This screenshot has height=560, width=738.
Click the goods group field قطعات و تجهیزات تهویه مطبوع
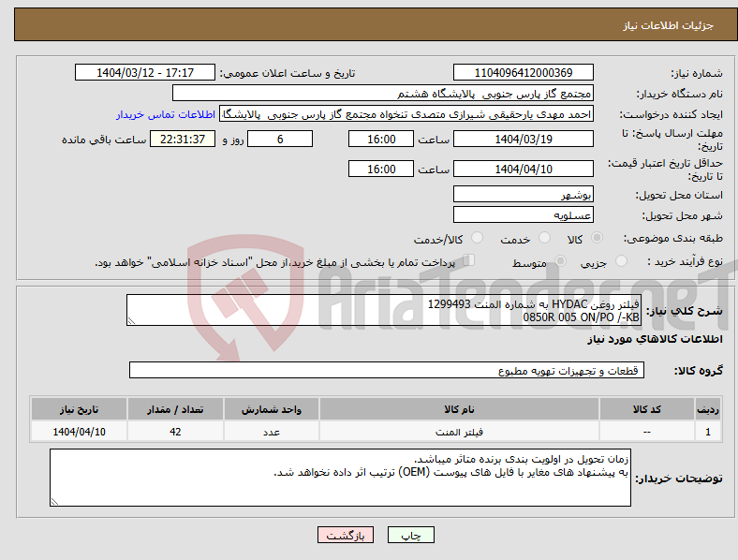coord(387,370)
